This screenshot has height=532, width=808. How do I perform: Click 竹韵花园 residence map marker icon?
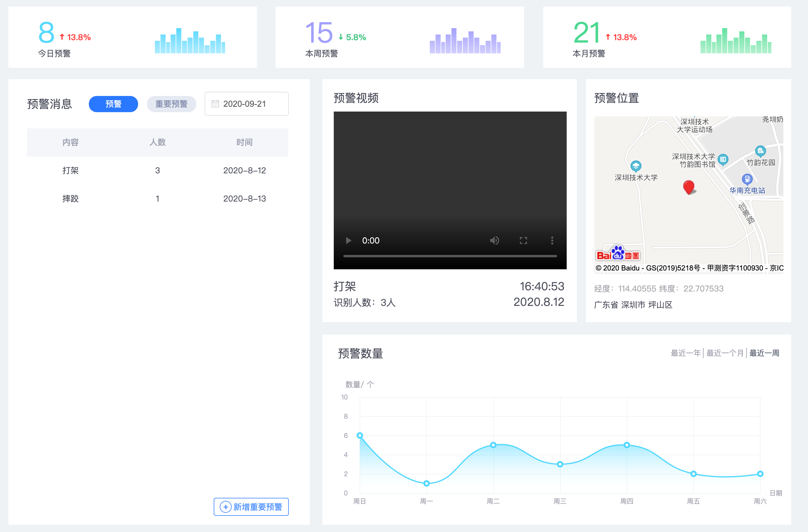760,151
